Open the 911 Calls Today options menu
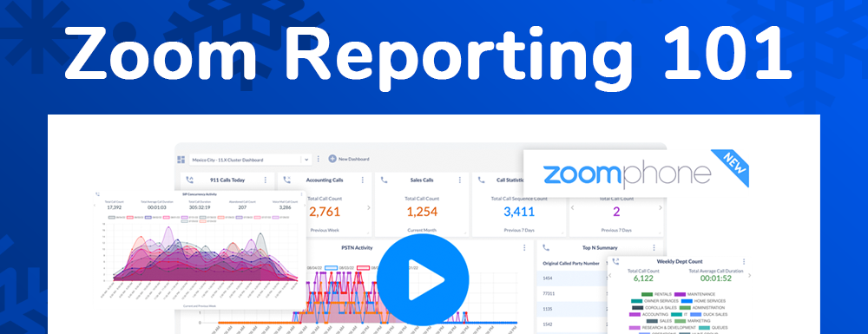 pyautogui.click(x=265, y=180)
